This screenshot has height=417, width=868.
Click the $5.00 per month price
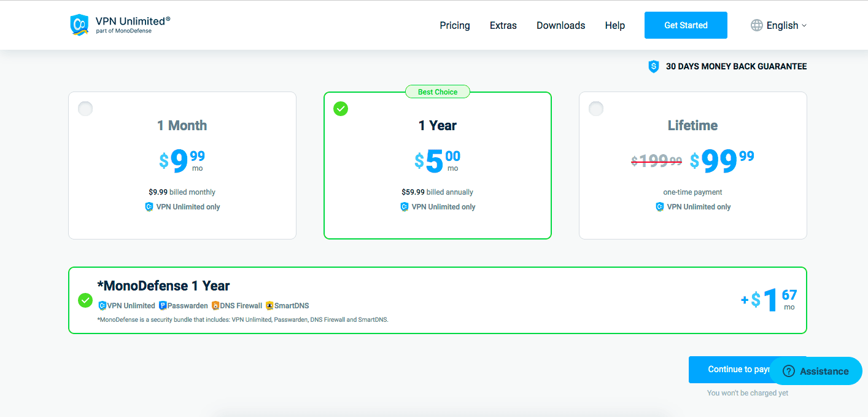438,161
